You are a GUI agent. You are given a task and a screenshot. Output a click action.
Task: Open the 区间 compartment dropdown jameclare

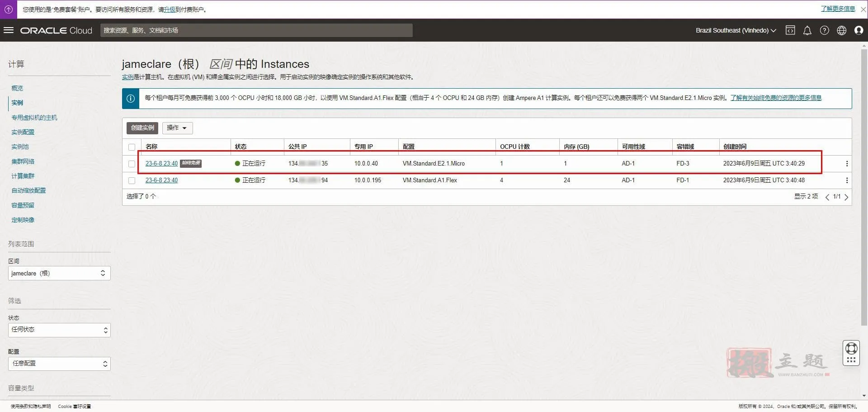click(x=59, y=273)
